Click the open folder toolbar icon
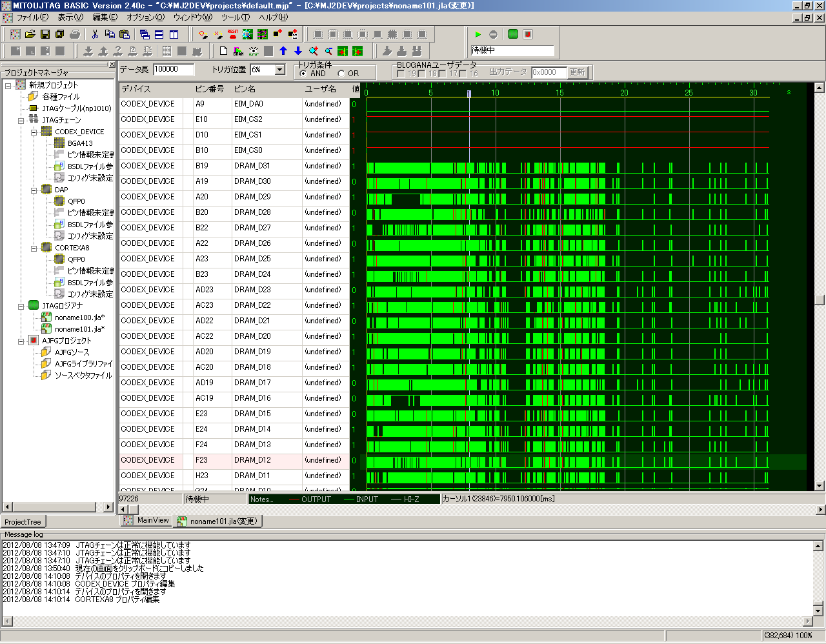The width and height of the screenshot is (826, 644). point(30,34)
